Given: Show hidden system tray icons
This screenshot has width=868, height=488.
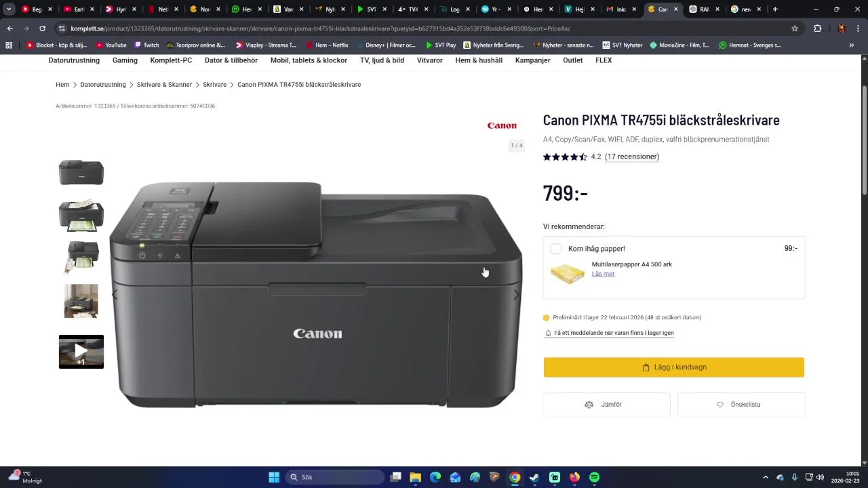Looking at the screenshot, I should (766, 477).
